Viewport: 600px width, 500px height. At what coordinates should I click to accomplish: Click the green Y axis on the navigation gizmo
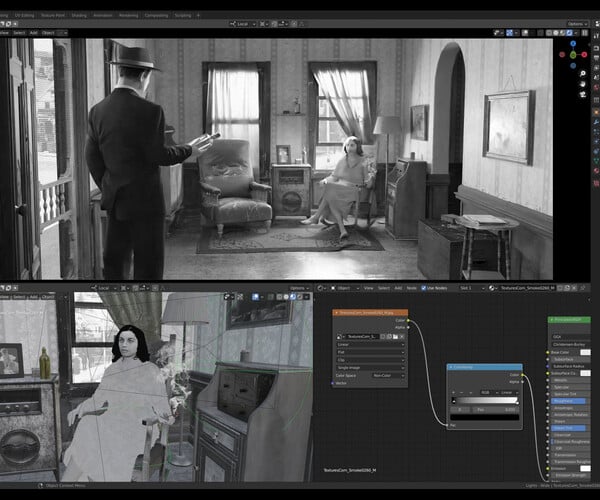tap(573, 55)
